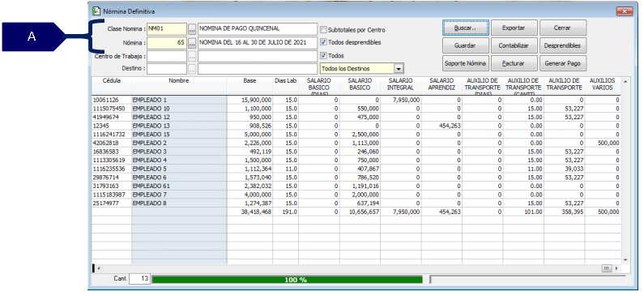
Task: Click NOMINA DE PAGO QUINCENAL description field
Action: point(258,29)
